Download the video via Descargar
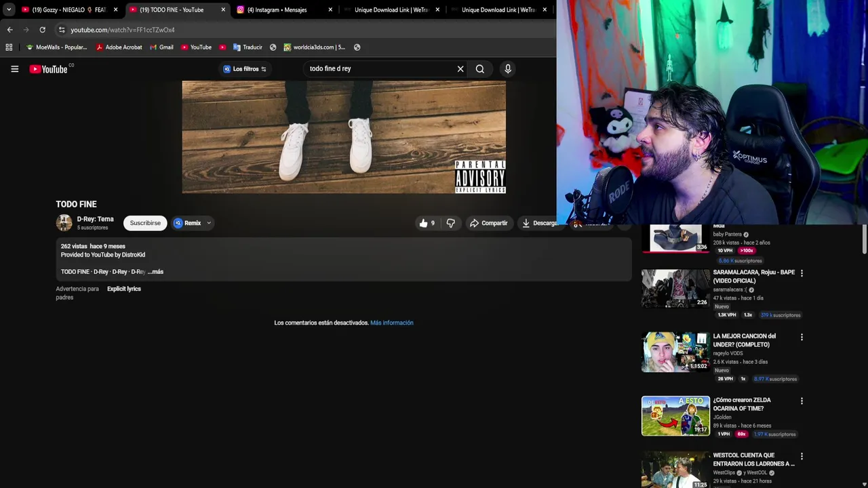868x488 pixels. [x=539, y=223]
